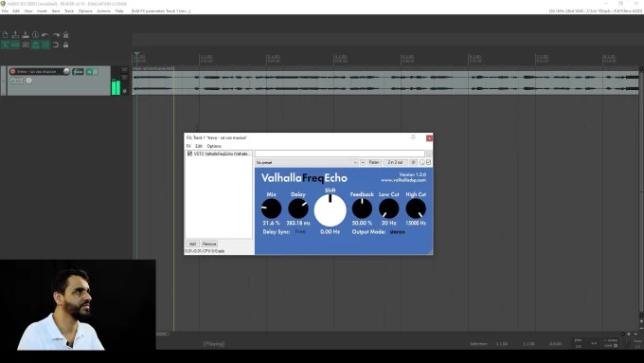Image resolution: width=644 pixels, height=363 pixels.
Task: Toggle the track 1 FX bypass button
Action: (96, 71)
